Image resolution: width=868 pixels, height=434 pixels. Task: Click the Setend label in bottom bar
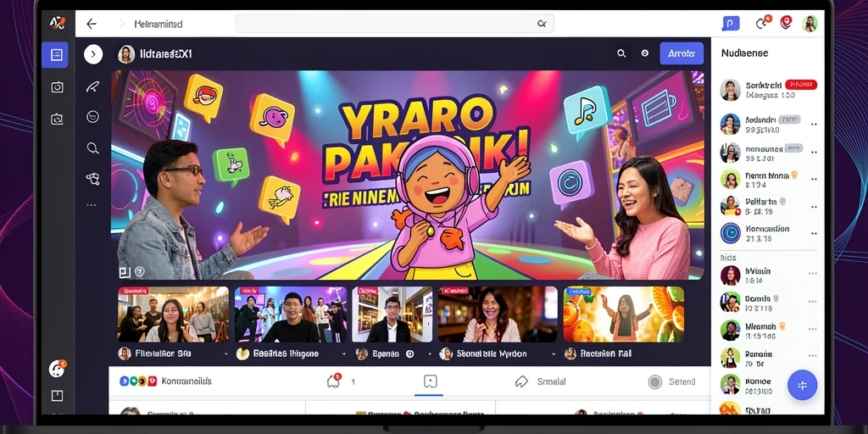click(x=682, y=382)
